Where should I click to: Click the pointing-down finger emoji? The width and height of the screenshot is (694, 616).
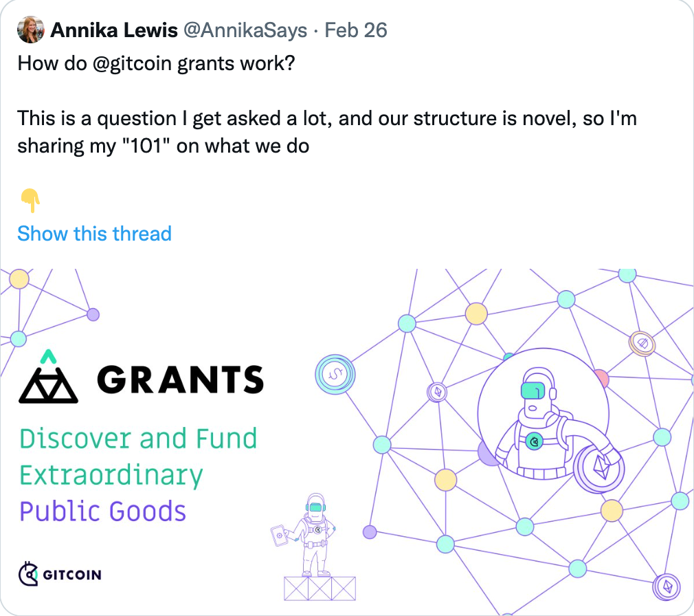pos(30,200)
